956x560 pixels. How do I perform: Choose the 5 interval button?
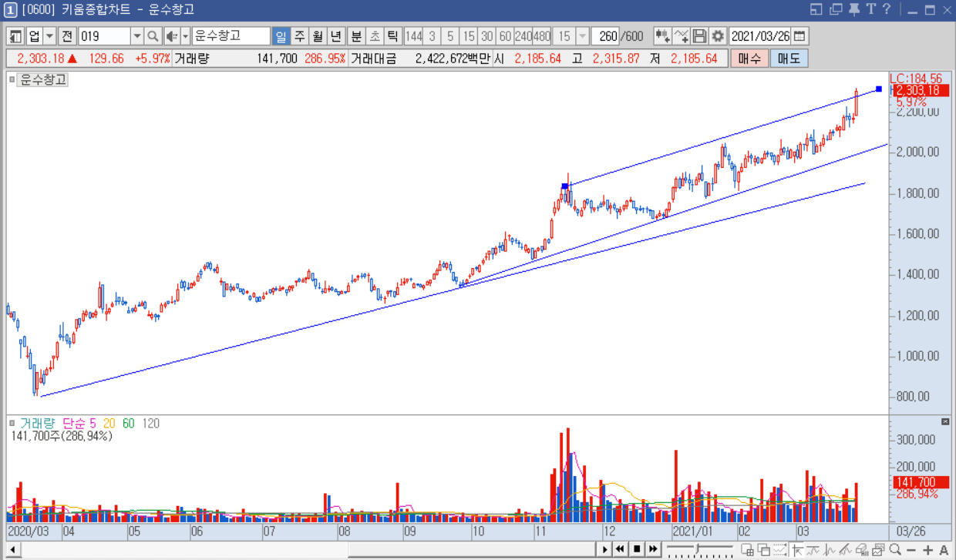[450, 36]
